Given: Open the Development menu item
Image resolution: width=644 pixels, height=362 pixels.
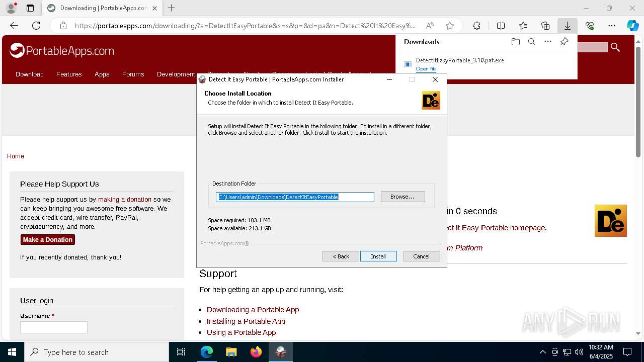Looking at the screenshot, I should pos(176,74).
